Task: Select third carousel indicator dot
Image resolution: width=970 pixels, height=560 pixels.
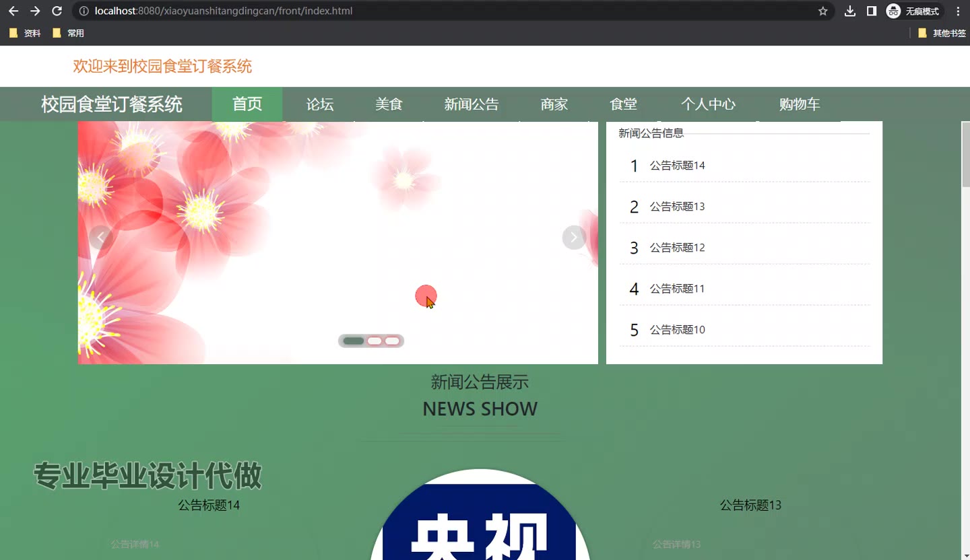Action: coord(392,341)
